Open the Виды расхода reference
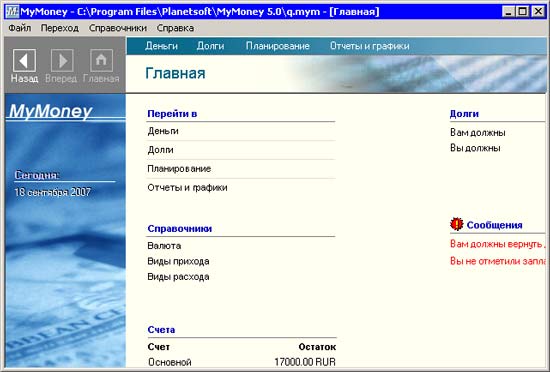 (x=178, y=277)
